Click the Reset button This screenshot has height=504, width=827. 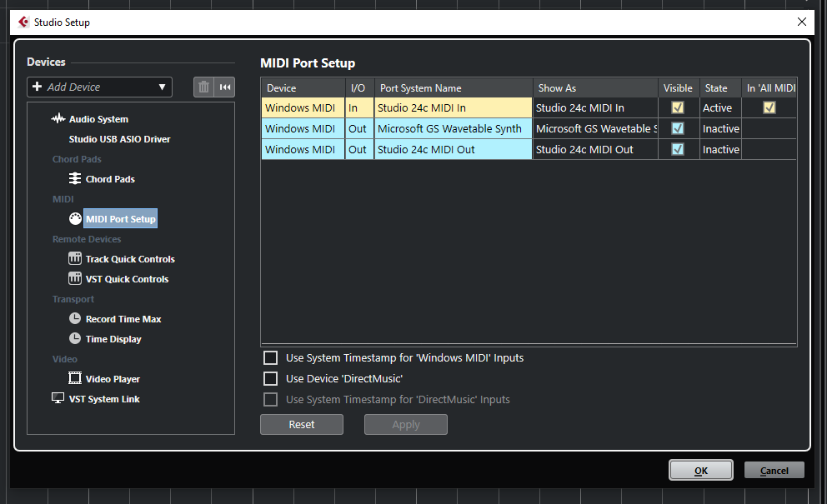pos(302,424)
